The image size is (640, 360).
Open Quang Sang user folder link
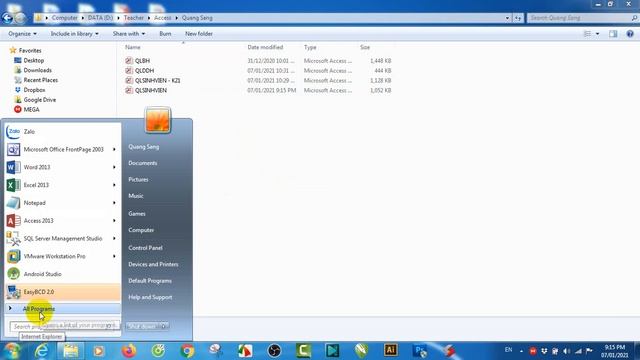tap(144, 147)
